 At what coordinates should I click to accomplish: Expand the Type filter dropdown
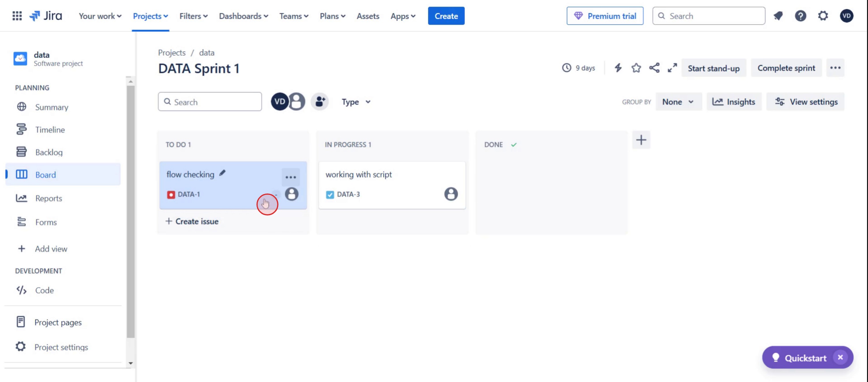coord(356,102)
